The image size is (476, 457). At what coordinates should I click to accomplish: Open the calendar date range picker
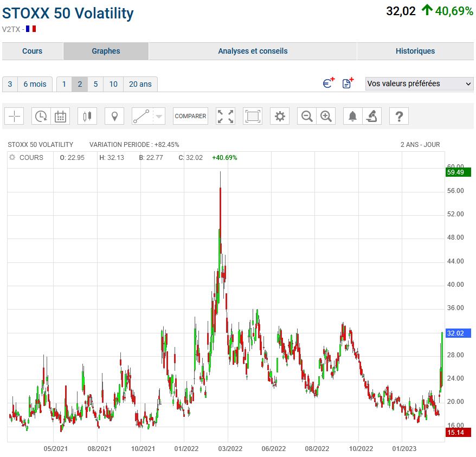click(60, 116)
